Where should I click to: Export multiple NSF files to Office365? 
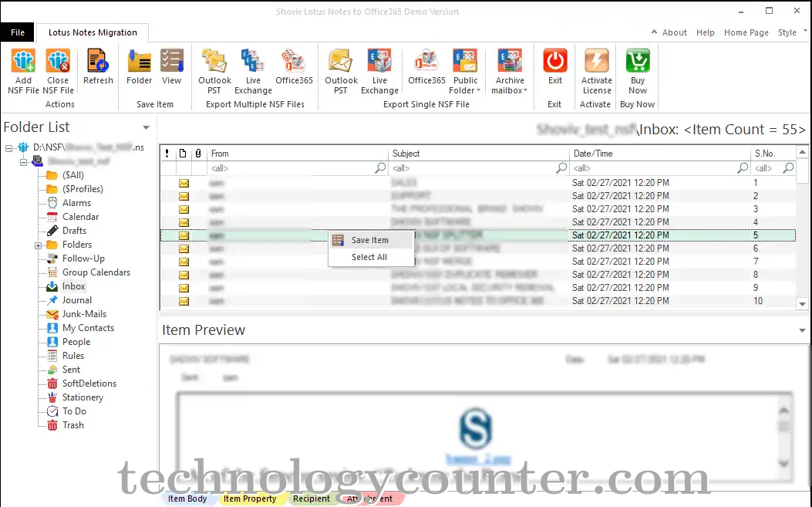click(294, 61)
